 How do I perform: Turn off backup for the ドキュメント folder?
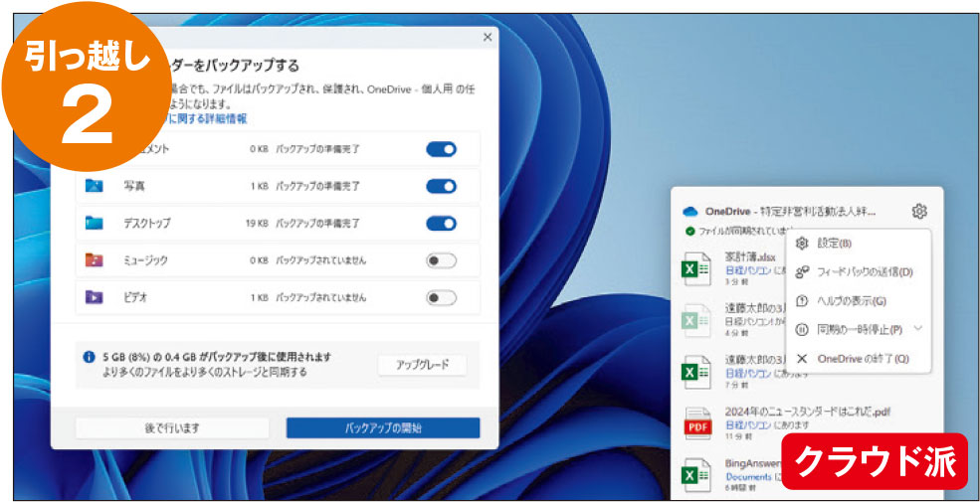click(x=442, y=149)
